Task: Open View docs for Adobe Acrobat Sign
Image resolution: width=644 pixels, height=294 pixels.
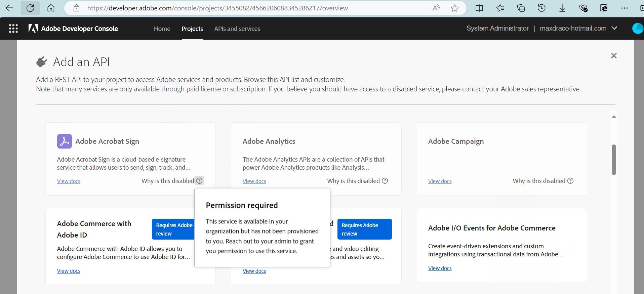Action: tap(69, 181)
